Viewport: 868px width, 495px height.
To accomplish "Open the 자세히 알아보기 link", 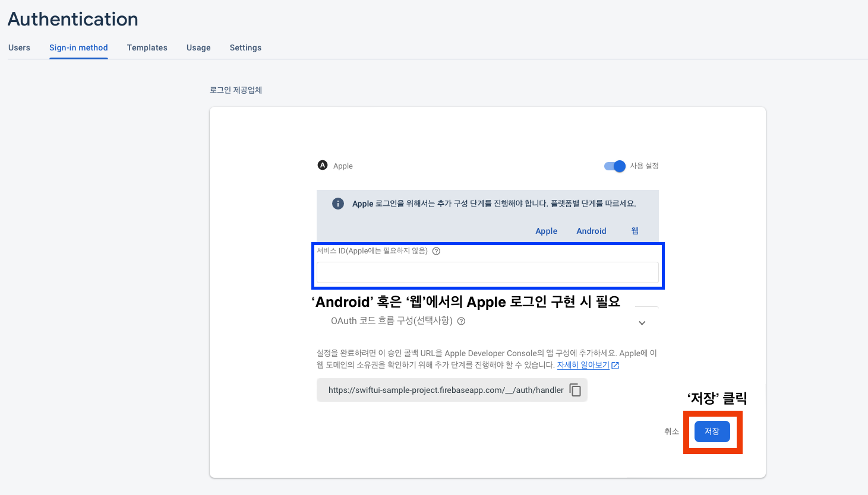I will point(583,365).
